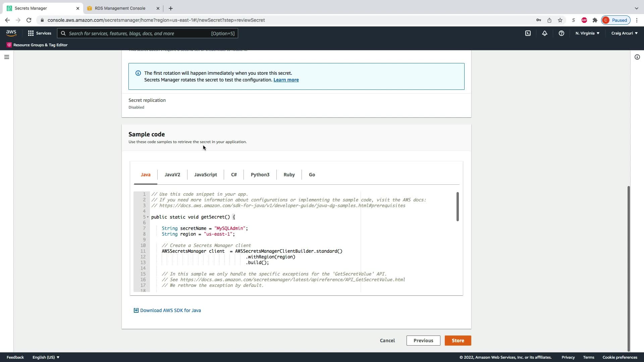Select the JavaScript sample code tab

pyautogui.click(x=205, y=175)
